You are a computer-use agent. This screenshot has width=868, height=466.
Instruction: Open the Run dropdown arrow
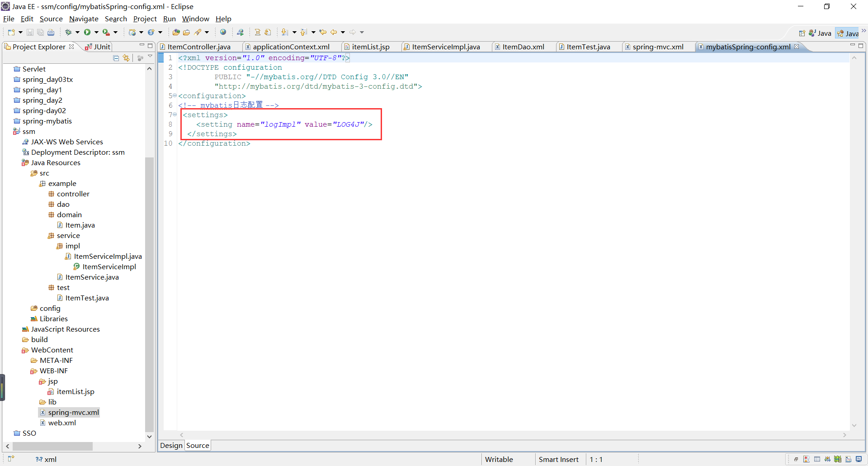pos(96,32)
